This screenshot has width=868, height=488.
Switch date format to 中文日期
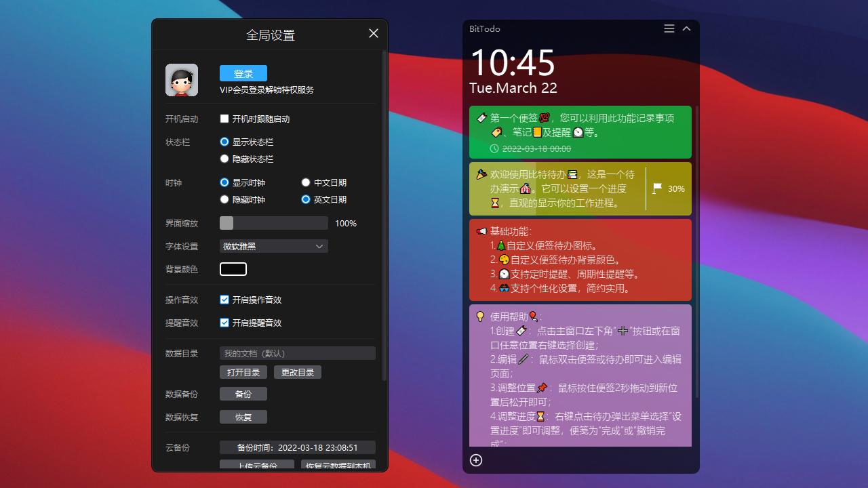[x=305, y=182]
